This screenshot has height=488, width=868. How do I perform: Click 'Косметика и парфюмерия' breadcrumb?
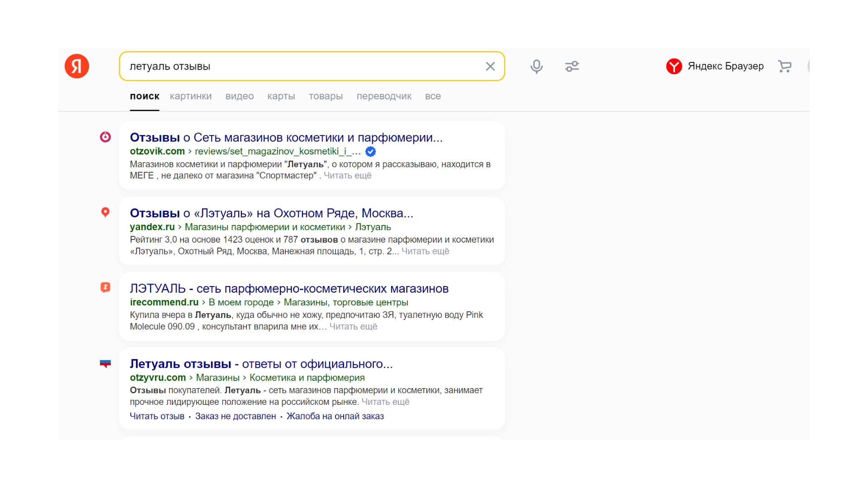307,378
